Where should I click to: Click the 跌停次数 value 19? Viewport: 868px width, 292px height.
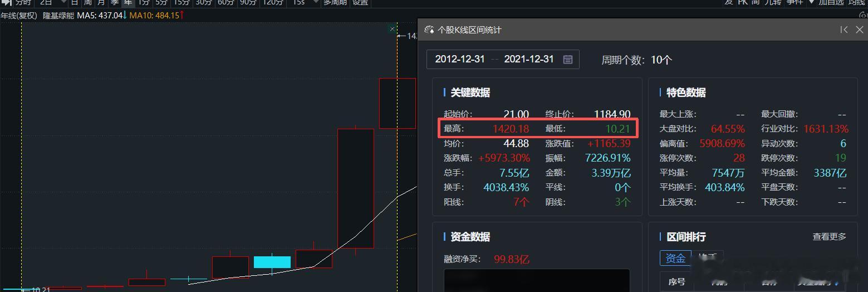840,158
